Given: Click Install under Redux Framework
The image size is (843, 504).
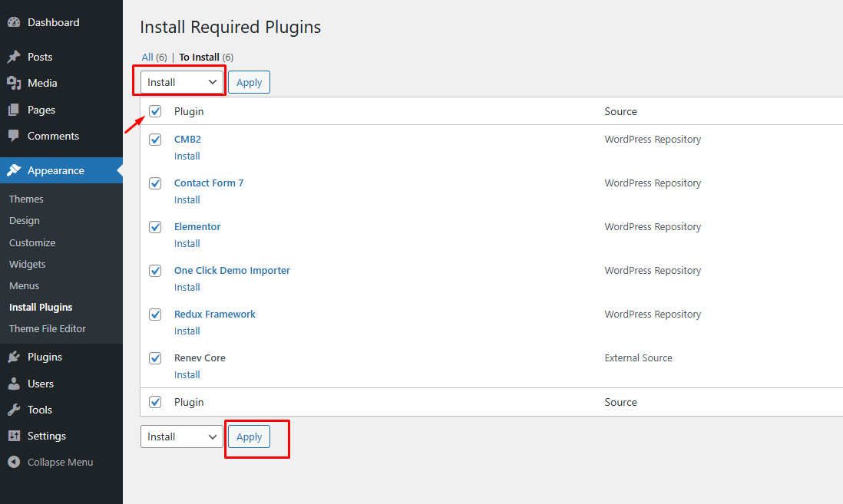Looking at the screenshot, I should pyautogui.click(x=187, y=331).
